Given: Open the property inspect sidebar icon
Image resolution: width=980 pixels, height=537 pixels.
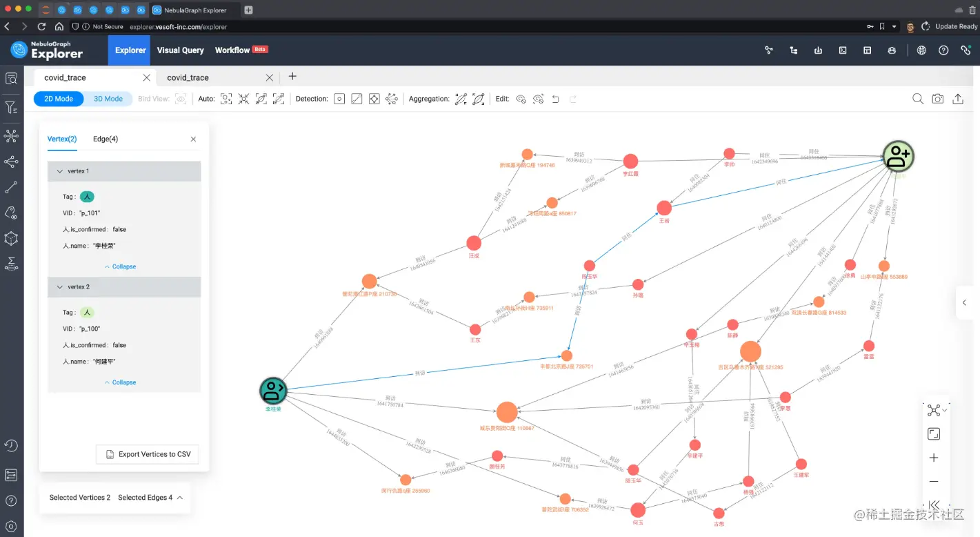Looking at the screenshot, I should pyautogui.click(x=11, y=213).
